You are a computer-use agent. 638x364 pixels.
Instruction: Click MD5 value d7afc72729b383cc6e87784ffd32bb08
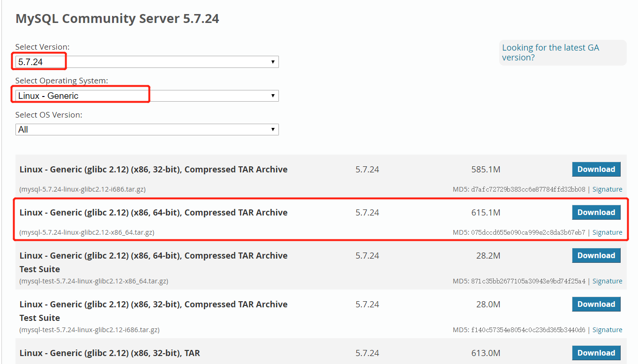[527, 189]
